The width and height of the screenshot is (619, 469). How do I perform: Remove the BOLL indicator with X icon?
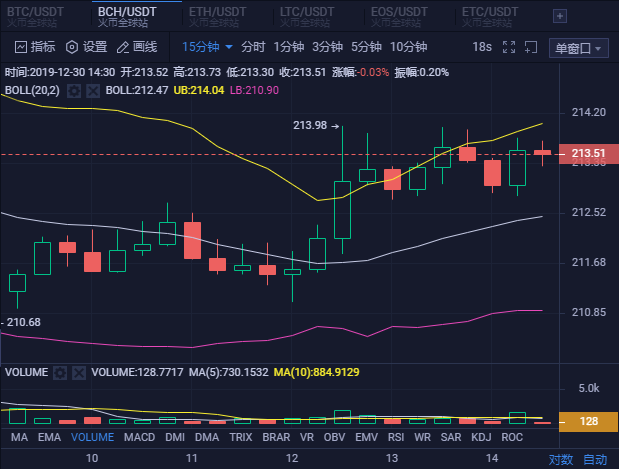click(x=93, y=91)
